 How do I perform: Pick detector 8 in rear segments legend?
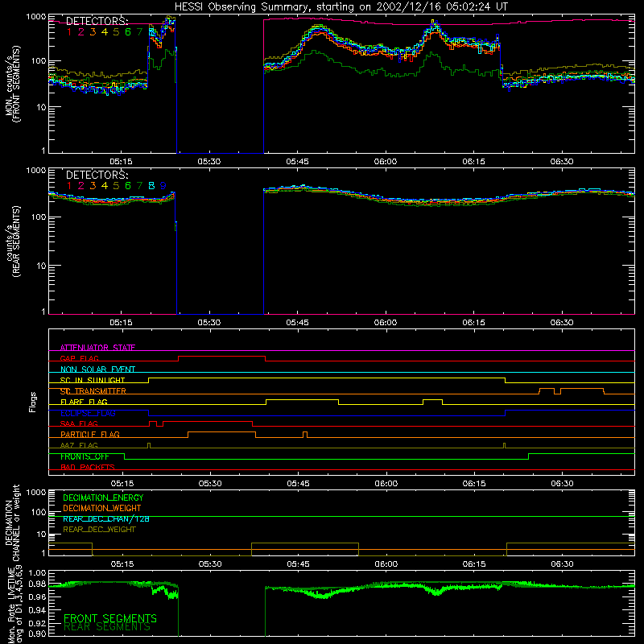click(x=151, y=186)
